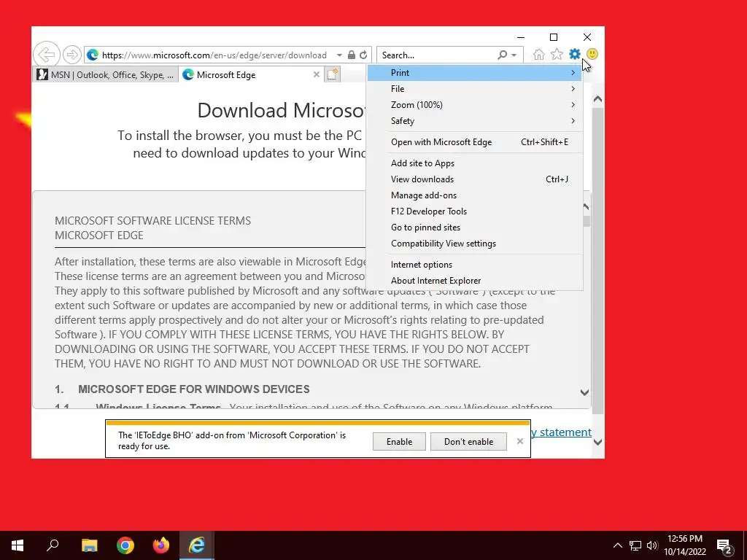747x560 pixels.
Task: Select Add site to Apps
Action: [474, 163]
